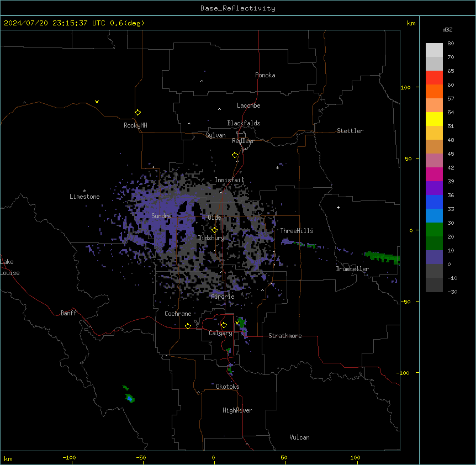Screen dimensions: 476x465
Task: Click the yellow diamond marker above RockyMH
Action: (137, 113)
